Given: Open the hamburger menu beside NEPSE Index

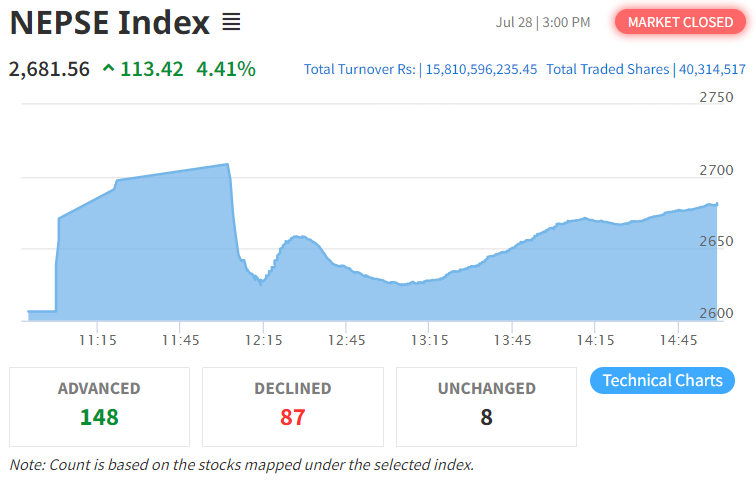Looking at the screenshot, I should click(231, 22).
